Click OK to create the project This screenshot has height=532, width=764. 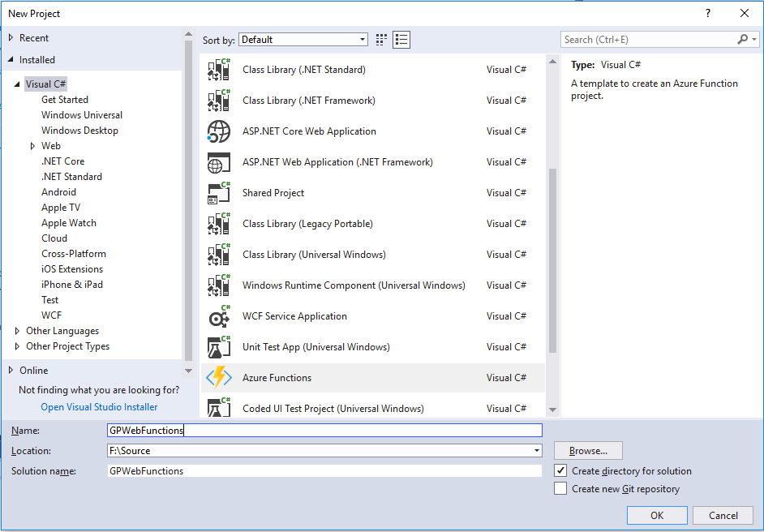[657, 516]
